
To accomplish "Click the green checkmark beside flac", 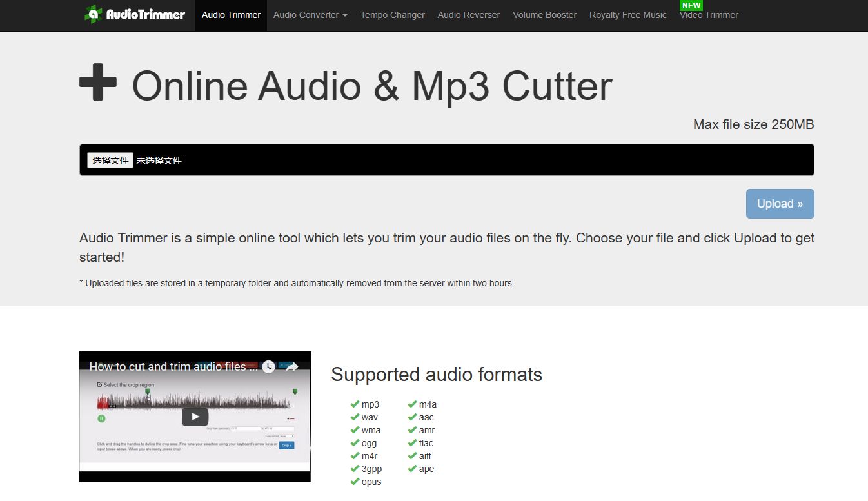I will [412, 443].
